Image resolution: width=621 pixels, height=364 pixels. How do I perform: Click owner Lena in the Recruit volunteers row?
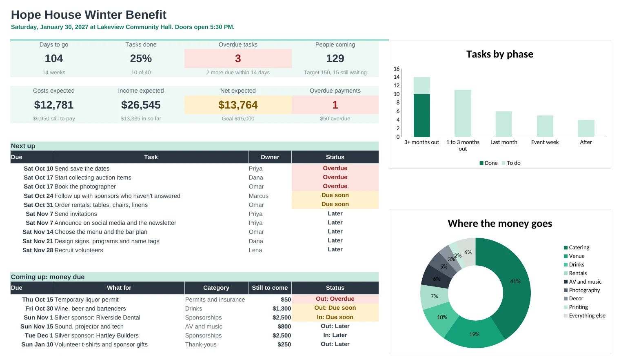pos(255,250)
